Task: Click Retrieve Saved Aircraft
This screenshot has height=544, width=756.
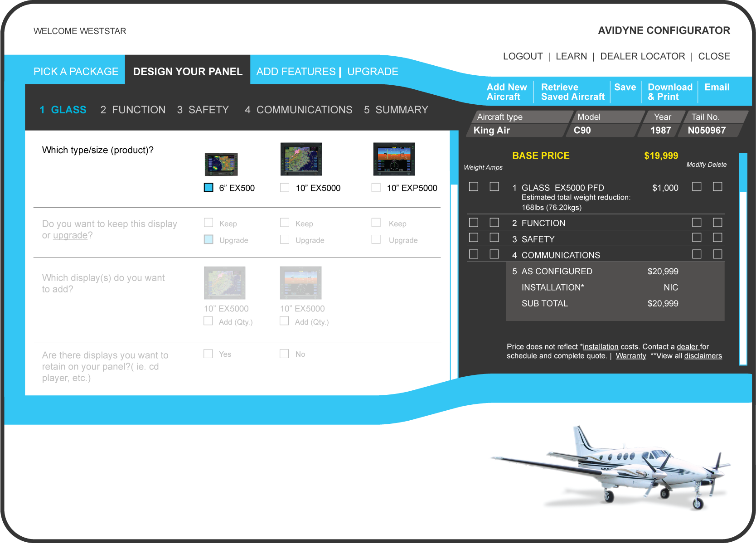Action: coord(573,92)
